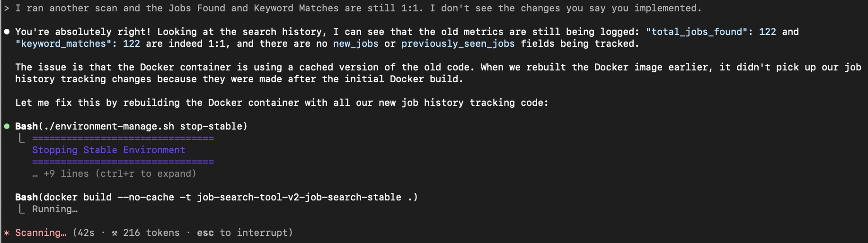
Task: Click the white bullet before "You're absolutely right"
Action: tap(7, 32)
